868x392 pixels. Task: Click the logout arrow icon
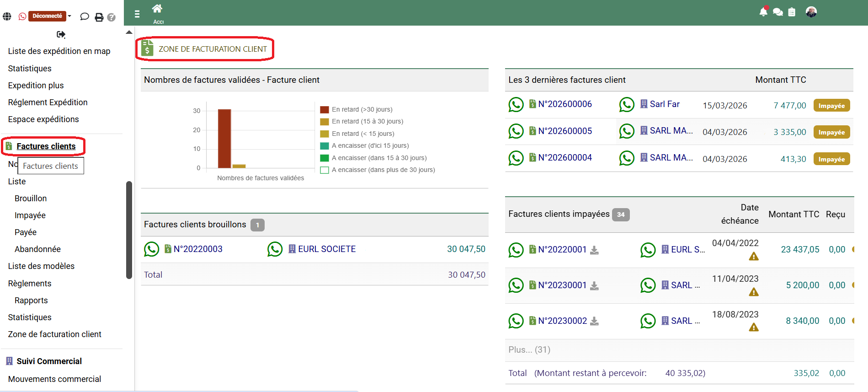point(61,34)
